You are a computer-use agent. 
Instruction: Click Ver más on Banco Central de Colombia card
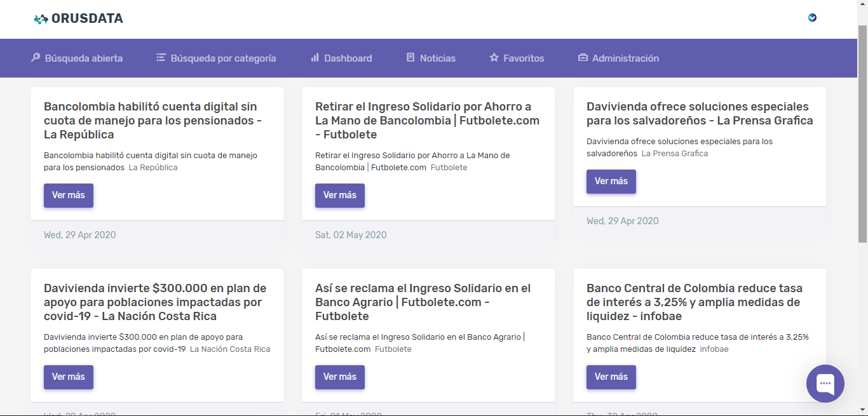click(611, 377)
